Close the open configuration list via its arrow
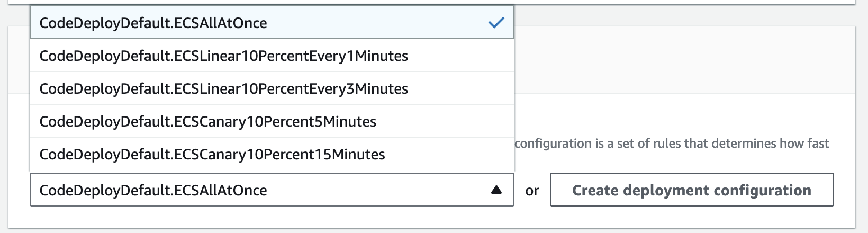The width and height of the screenshot is (868, 233). point(496,190)
